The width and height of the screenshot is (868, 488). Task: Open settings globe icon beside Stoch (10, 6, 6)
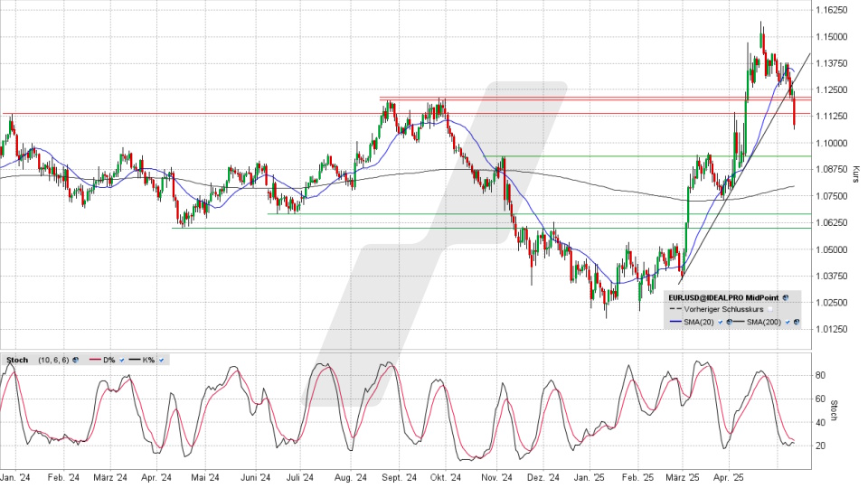[x=75, y=360]
